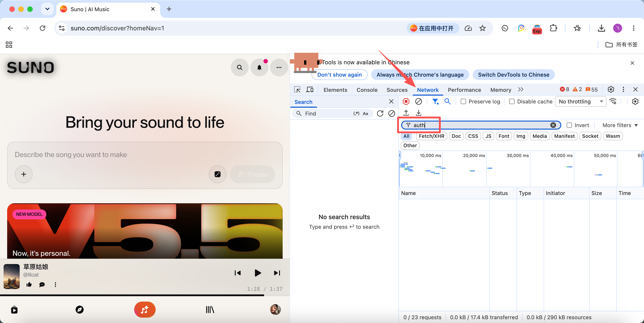Check the Invert filter checkbox
644x323 pixels.
pos(569,125)
